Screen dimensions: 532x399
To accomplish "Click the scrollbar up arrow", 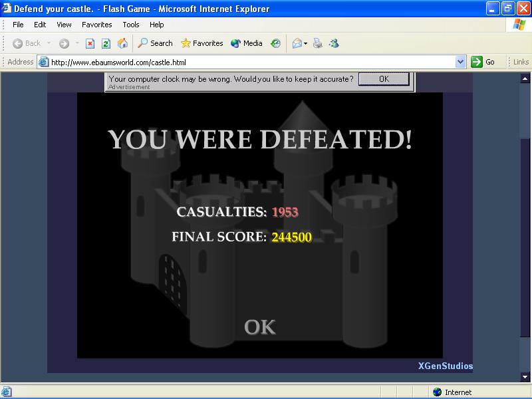I will point(525,78).
